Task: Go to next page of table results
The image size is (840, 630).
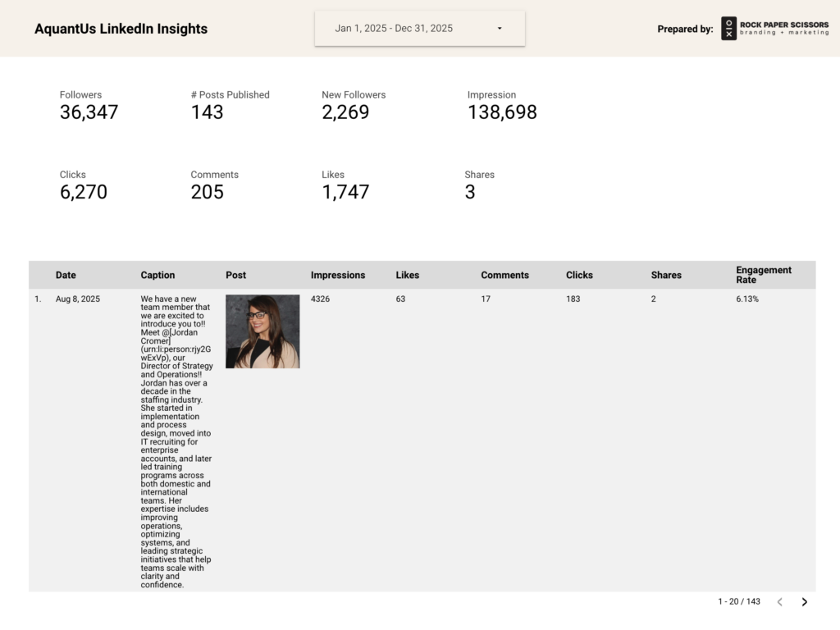Action: [x=804, y=602]
